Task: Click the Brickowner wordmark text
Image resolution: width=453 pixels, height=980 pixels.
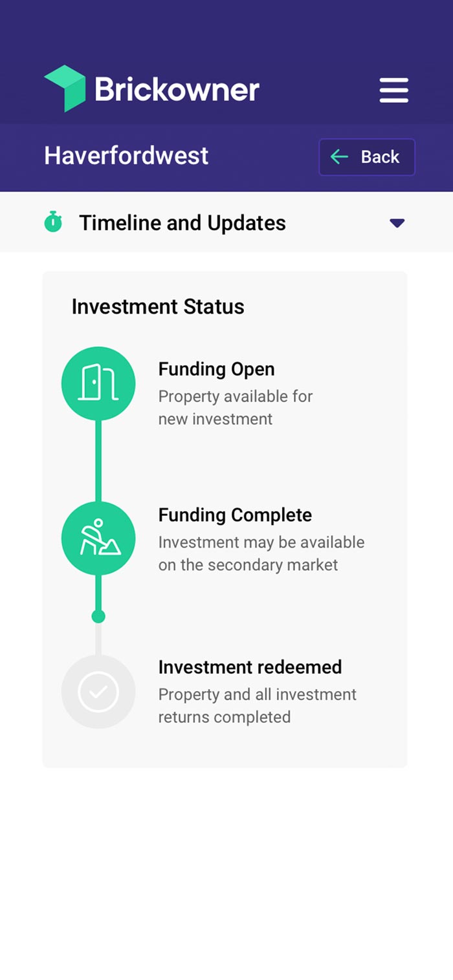Action: coord(177,89)
